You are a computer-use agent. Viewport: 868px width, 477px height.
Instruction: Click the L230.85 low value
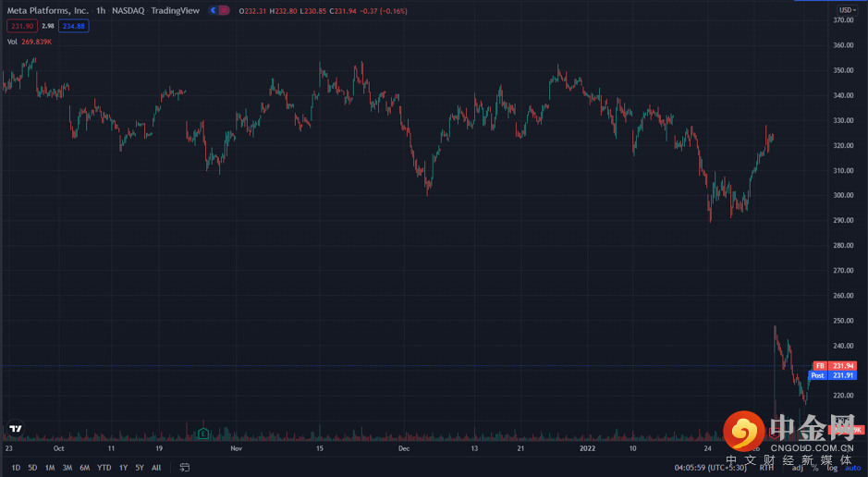pyautogui.click(x=313, y=11)
